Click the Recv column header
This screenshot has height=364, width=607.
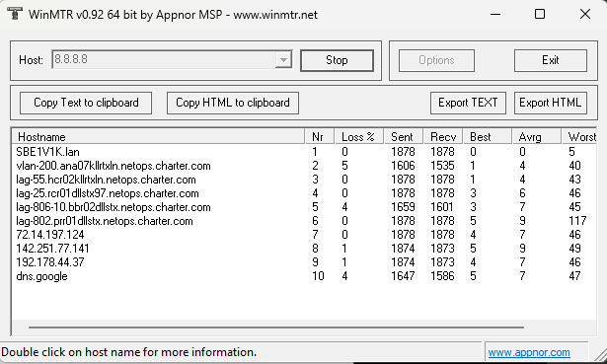click(x=443, y=136)
